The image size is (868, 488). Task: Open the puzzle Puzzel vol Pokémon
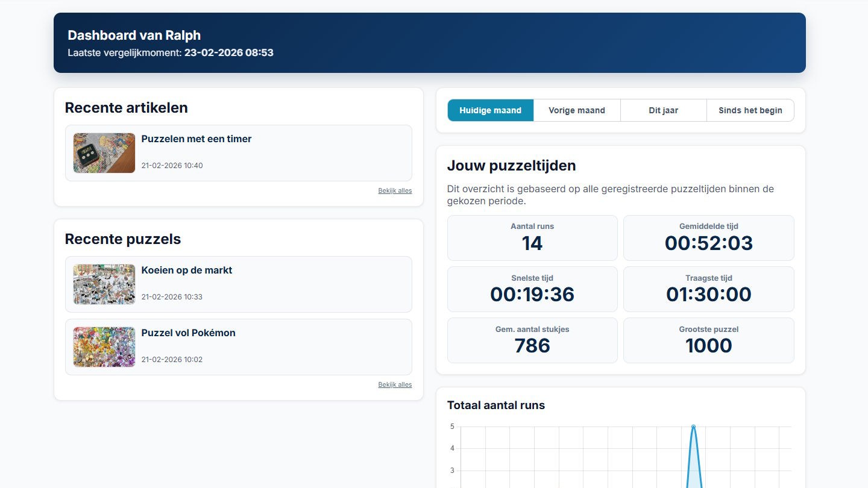click(x=188, y=333)
